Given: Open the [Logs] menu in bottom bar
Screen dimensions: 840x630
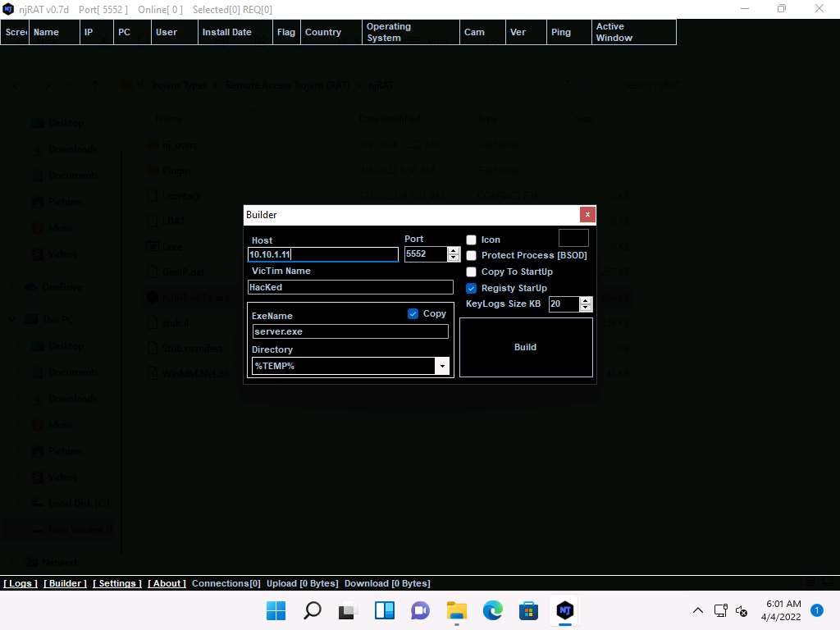Looking at the screenshot, I should (21, 583).
